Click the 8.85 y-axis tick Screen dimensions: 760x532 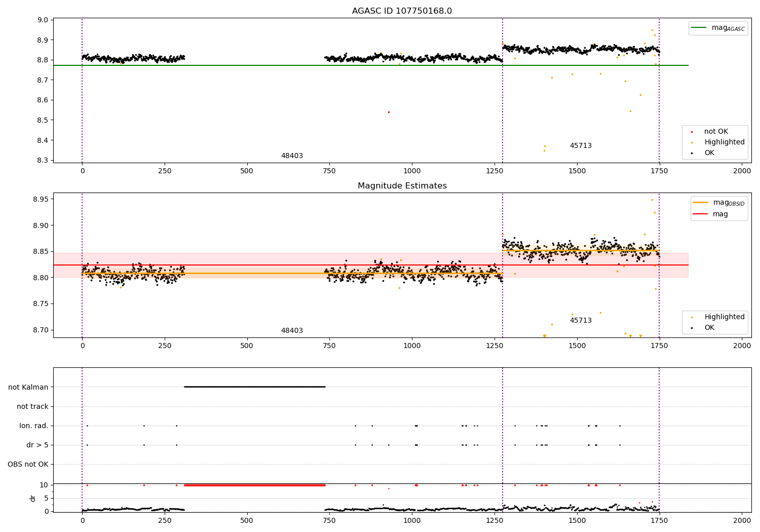click(x=41, y=251)
